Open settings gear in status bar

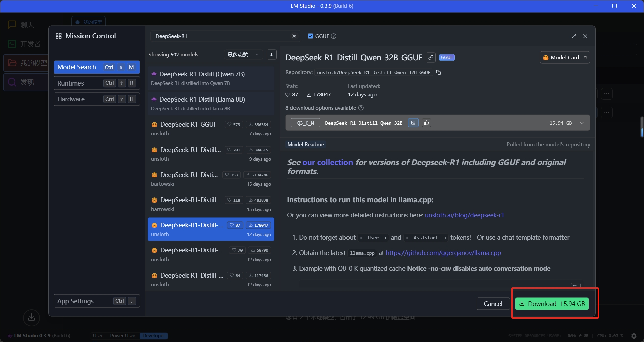pos(634,336)
